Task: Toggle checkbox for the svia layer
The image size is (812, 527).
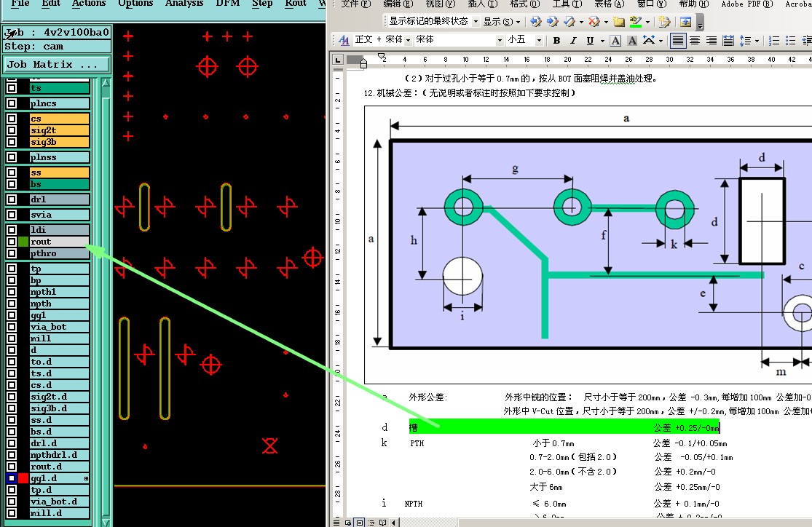Action: coord(12,215)
